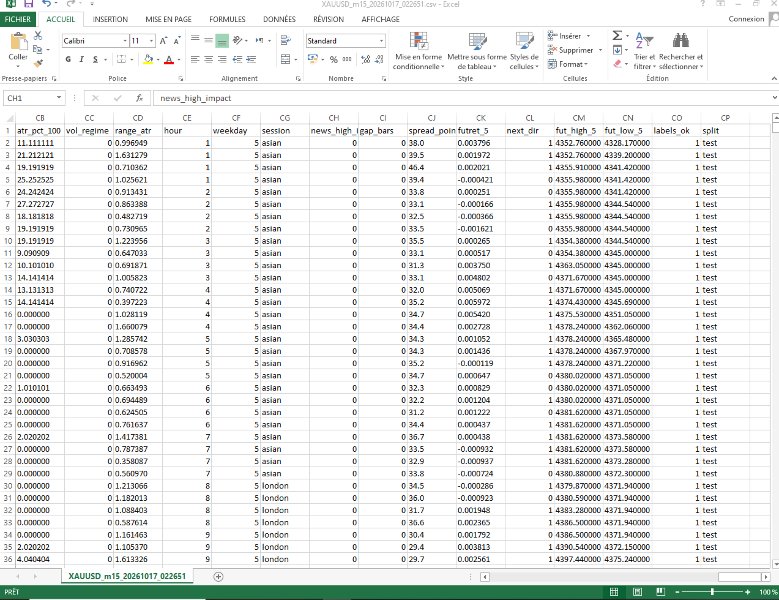Screen dimensions: 779x600
Task: Open the font color dropdown arrow
Action: (179, 60)
